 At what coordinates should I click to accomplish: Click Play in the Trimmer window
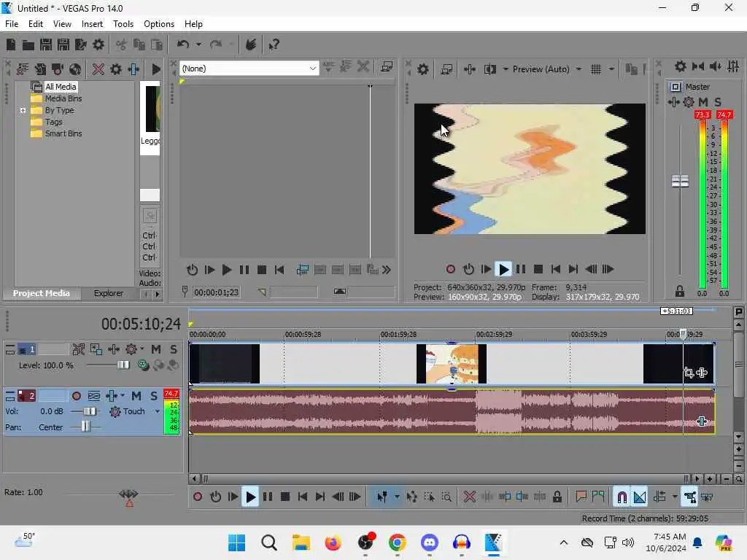click(x=227, y=270)
